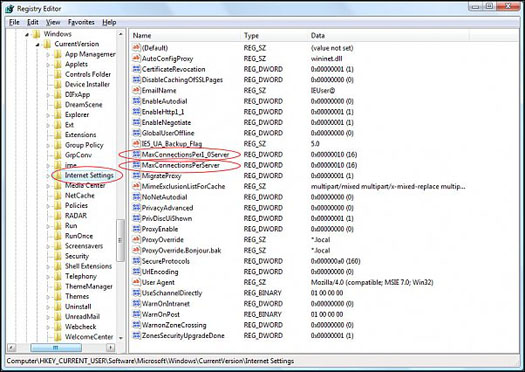This screenshot has height=372, width=525.
Task: Click the registry path in status bar
Action: click(x=150, y=361)
